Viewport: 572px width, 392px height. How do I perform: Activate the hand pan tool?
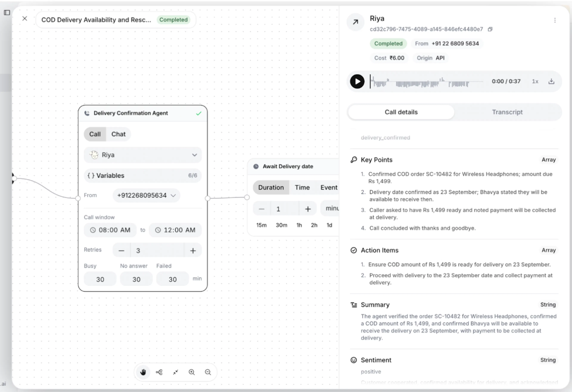tap(143, 372)
